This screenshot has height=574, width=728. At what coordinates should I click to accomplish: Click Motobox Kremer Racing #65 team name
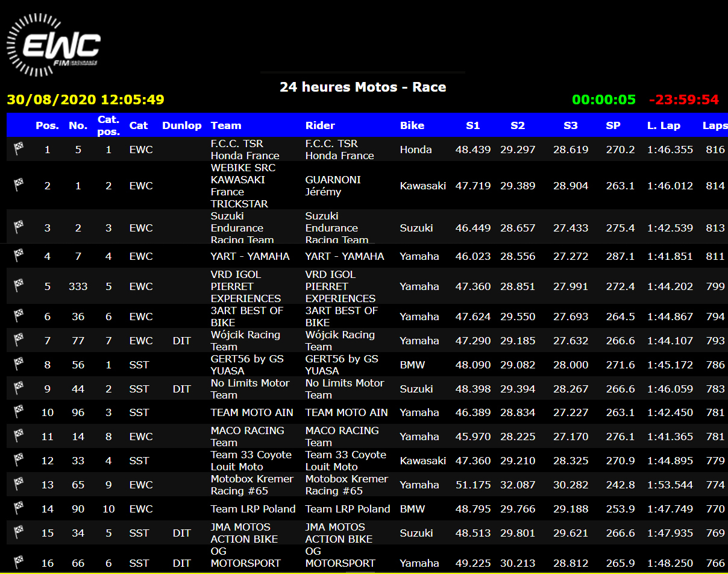[x=252, y=485]
